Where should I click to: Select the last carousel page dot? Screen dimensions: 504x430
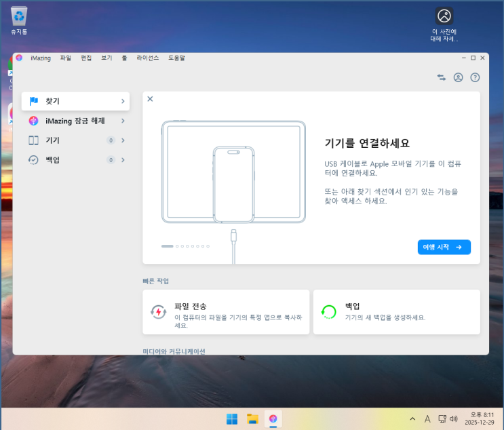208,246
